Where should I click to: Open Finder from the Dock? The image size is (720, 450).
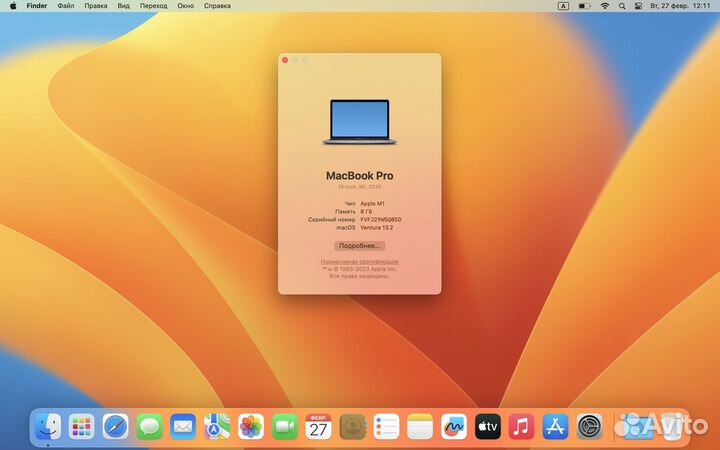[48, 427]
